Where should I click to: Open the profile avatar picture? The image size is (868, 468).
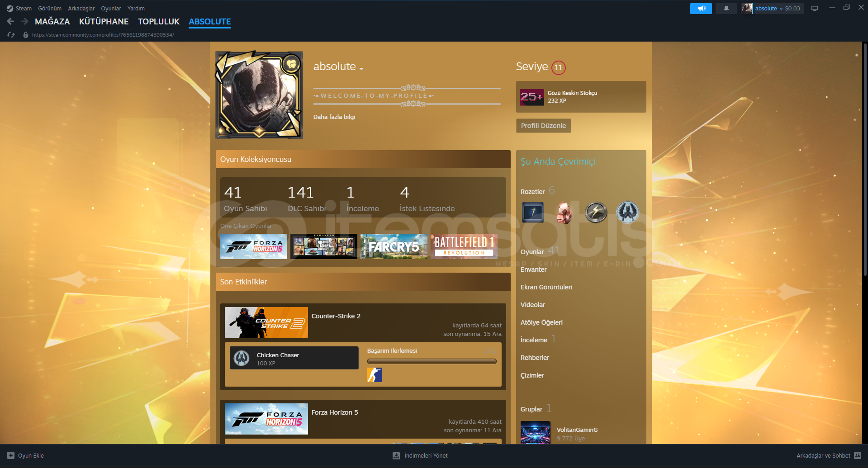point(259,95)
